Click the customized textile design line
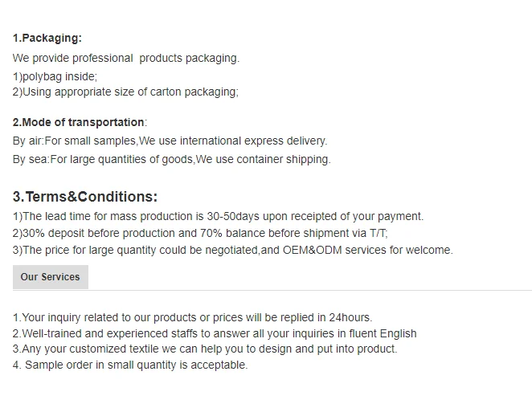The height and width of the screenshot is (404, 532). 205,349
